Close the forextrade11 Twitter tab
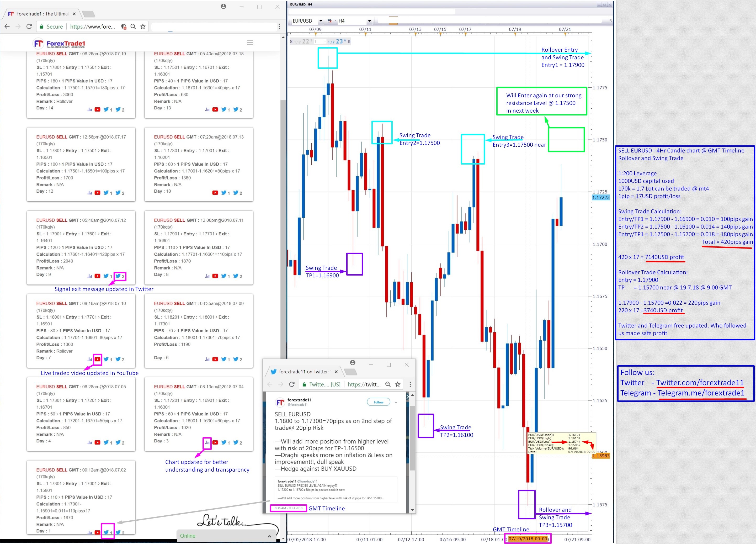Screen dimensions: 756x544 [336, 372]
